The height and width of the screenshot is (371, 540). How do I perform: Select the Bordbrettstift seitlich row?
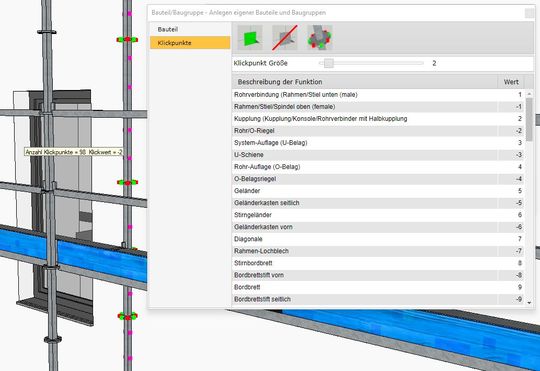pos(378,299)
